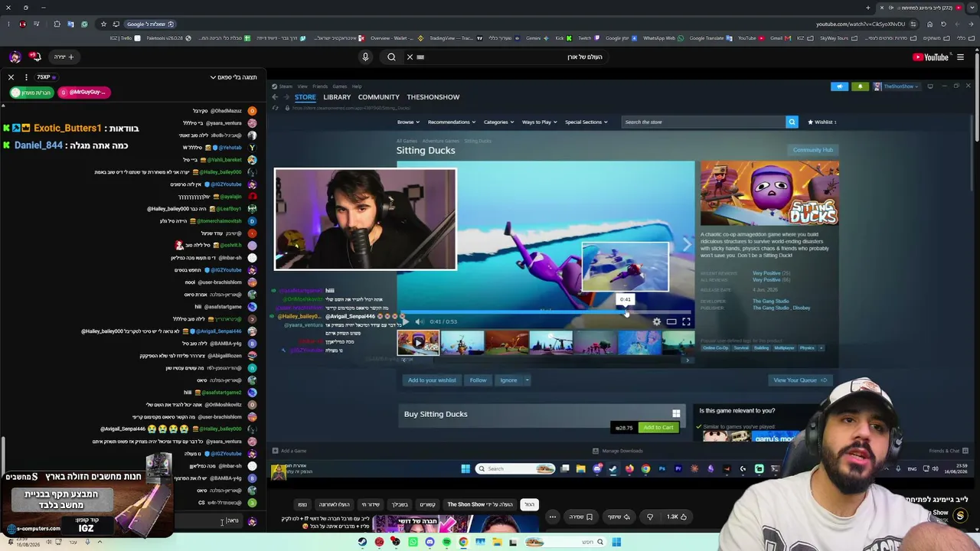This screenshot has height=551, width=980.
Task: Advance to the next Steam media item arrow
Action: click(x=687, y=244)
